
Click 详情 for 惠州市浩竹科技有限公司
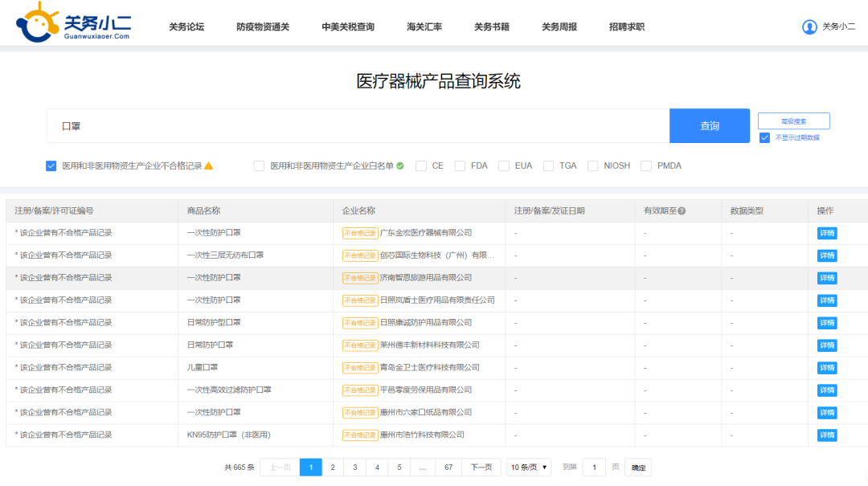(x=827, y=435)
